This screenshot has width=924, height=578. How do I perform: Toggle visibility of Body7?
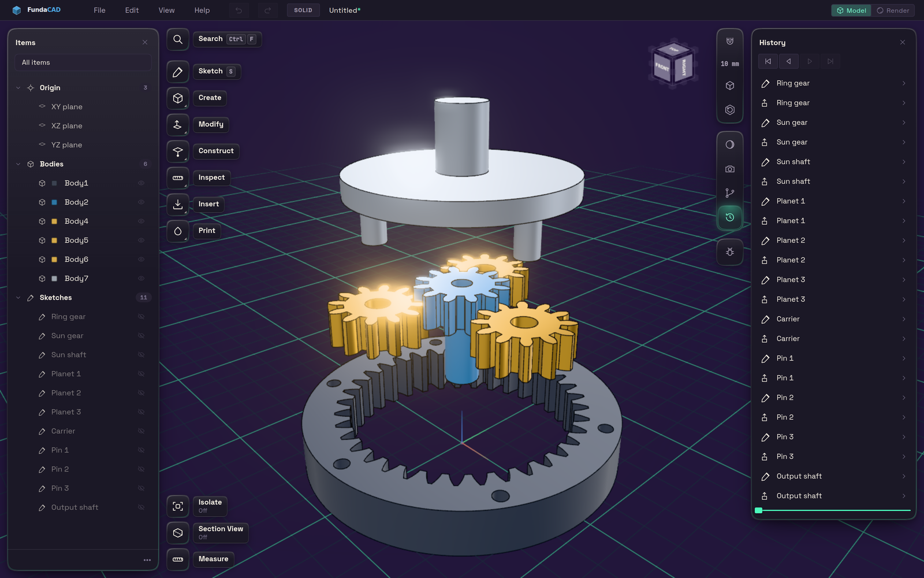click(141, 279)
